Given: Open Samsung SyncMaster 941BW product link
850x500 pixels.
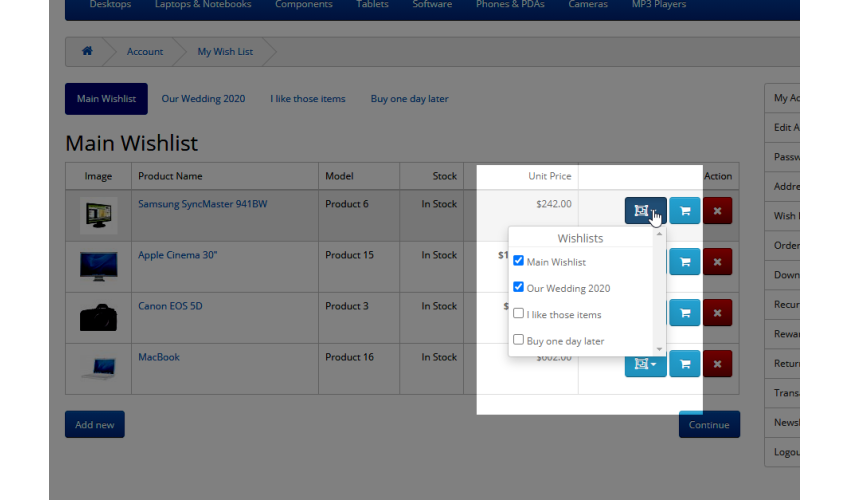Looking at the screenshot, I should pos(203,204).
